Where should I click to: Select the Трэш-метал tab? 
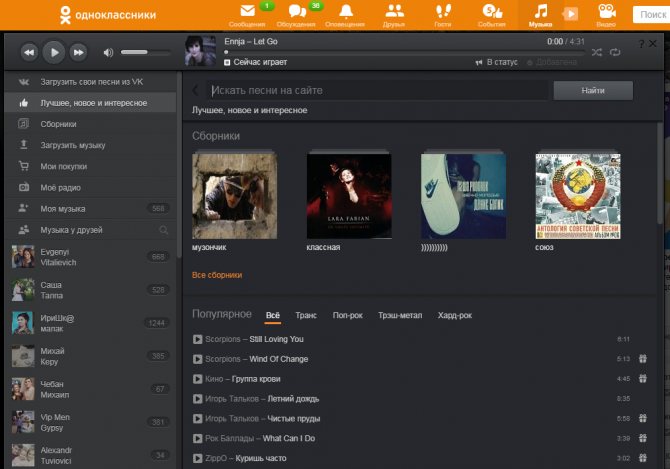coord(400,315)
